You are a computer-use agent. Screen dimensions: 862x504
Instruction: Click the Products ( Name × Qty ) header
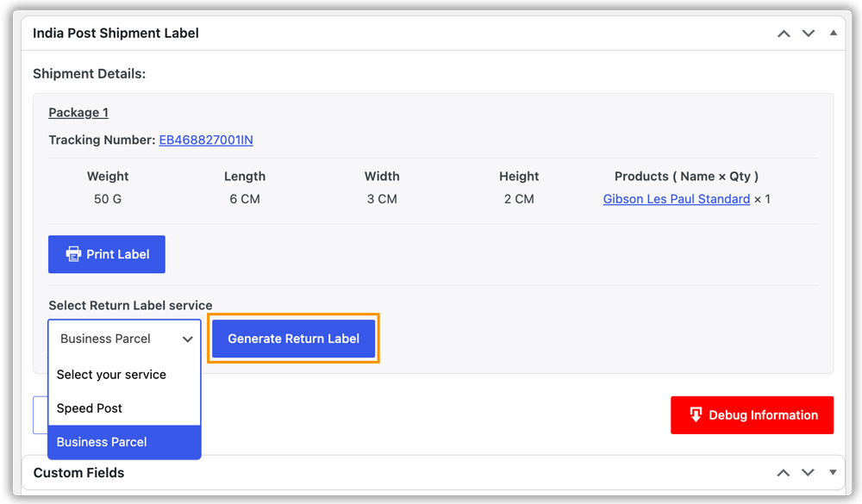point(686,177)
